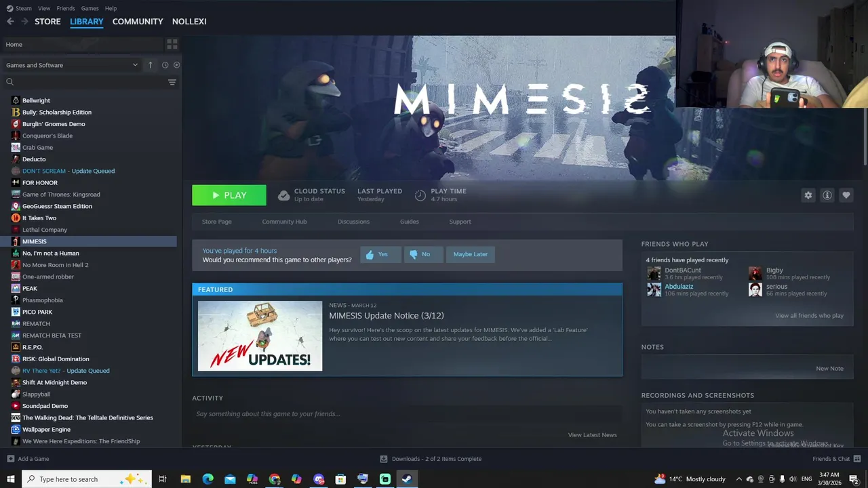Open Friends & Chat panel
Screen dimensions: 868x488
836,459
